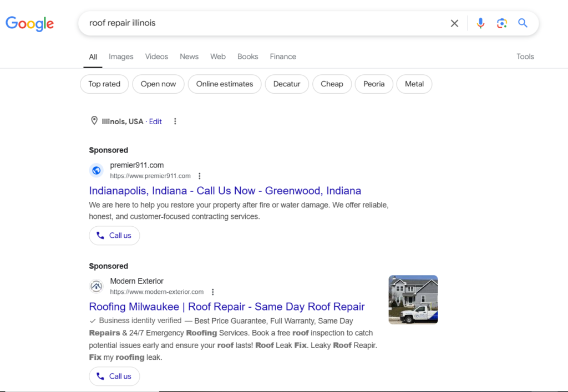Screen dimensions: 568x392
Task: Open the Modern Exterior site name
Action: (137, 281)
